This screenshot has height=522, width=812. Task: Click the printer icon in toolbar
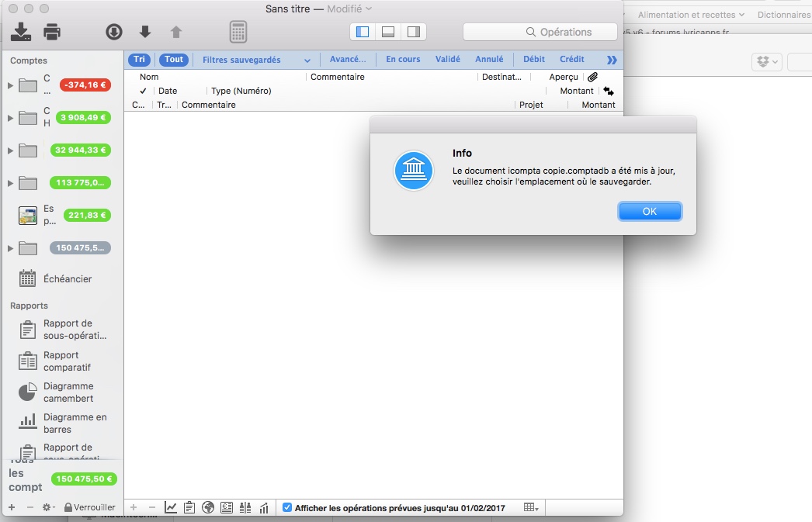pos(52,32)
